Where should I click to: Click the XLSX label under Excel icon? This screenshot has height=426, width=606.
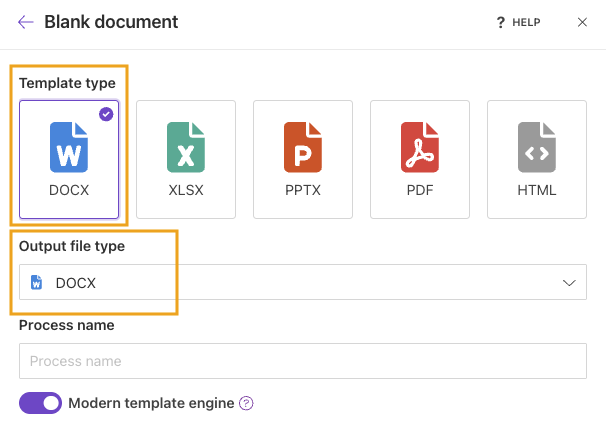(x=186, y=190)
